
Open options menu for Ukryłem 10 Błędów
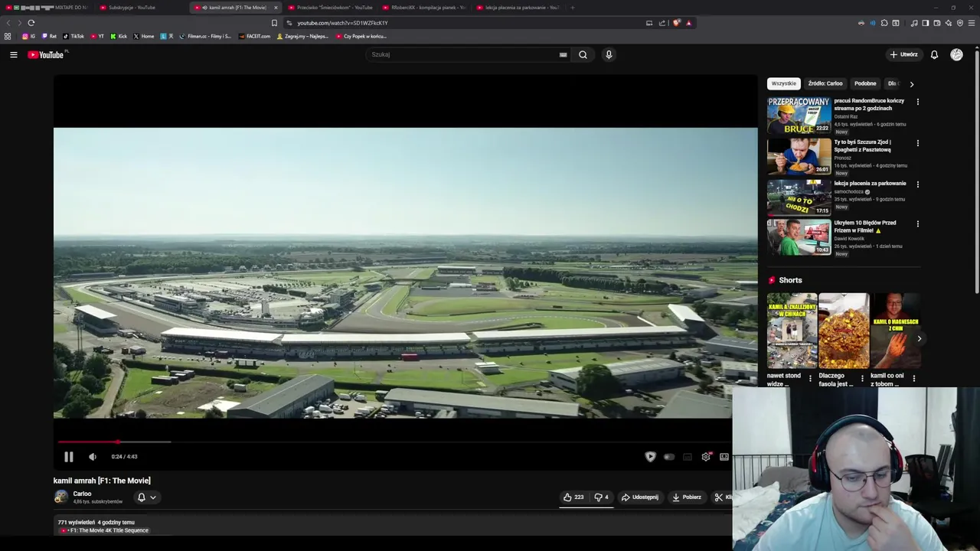click(x=917, y=224)
